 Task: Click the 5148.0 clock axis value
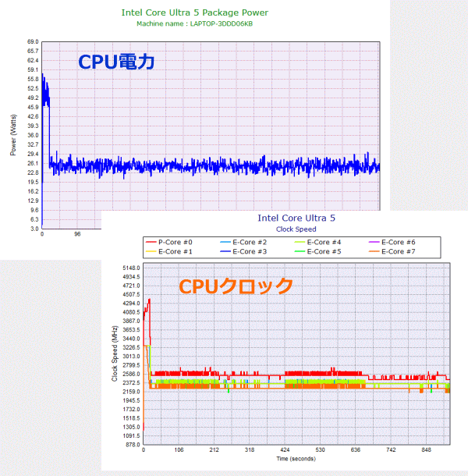pos(131,268)
